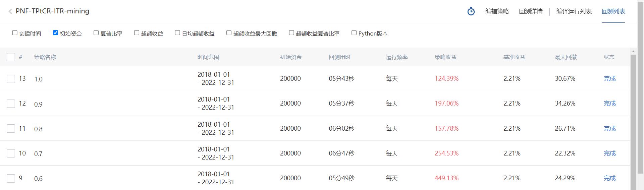Open 回测详情 backtest details

(x=530, y=11)
